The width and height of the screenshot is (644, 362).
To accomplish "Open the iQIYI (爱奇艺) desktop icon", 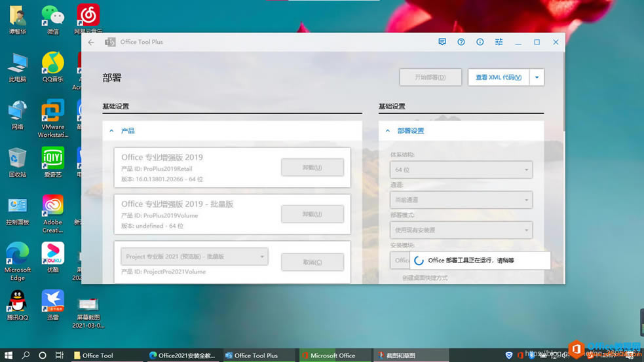I will coord(53,159).
